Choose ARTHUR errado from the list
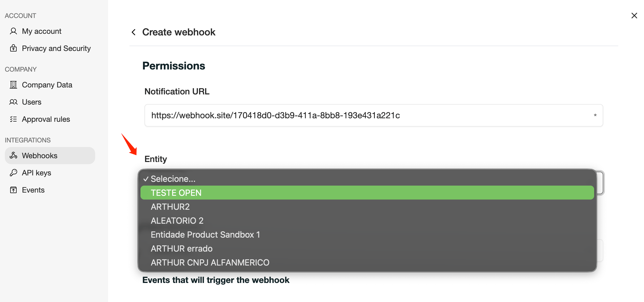The width and height of the screenshot is (644, 302). (367, 249)
